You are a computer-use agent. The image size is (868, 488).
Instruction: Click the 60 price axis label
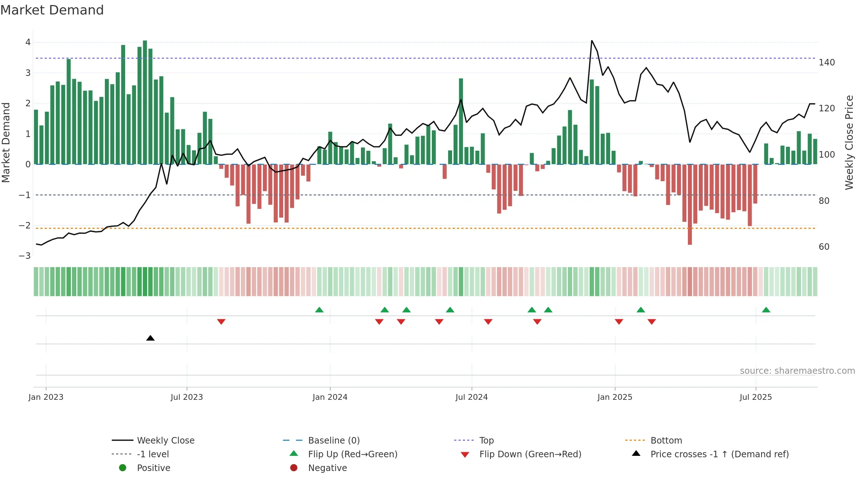pos(824,247)
